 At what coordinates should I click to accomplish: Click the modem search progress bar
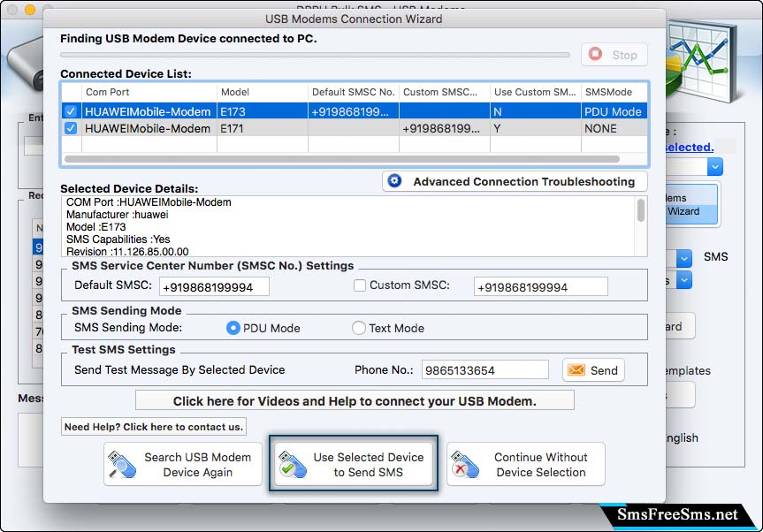(315, 55)
